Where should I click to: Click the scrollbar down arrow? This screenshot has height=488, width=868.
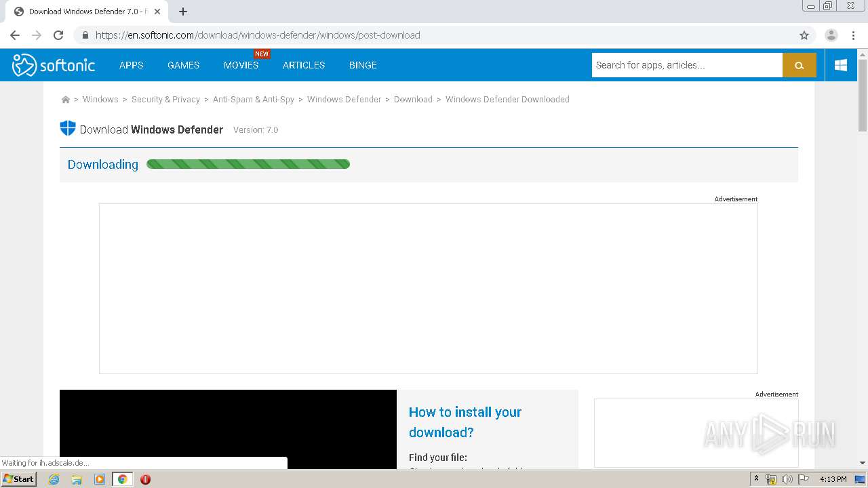[x=863, y=463]
